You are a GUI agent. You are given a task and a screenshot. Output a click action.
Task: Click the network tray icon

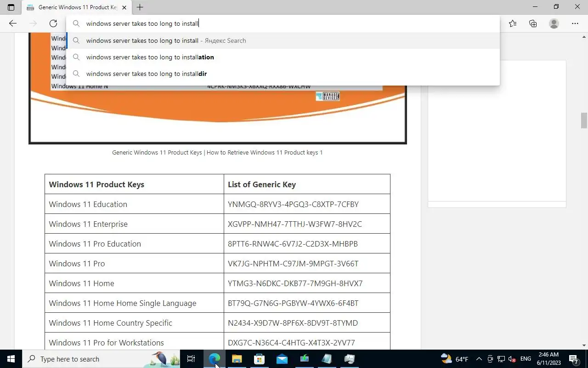click(501, 359)
